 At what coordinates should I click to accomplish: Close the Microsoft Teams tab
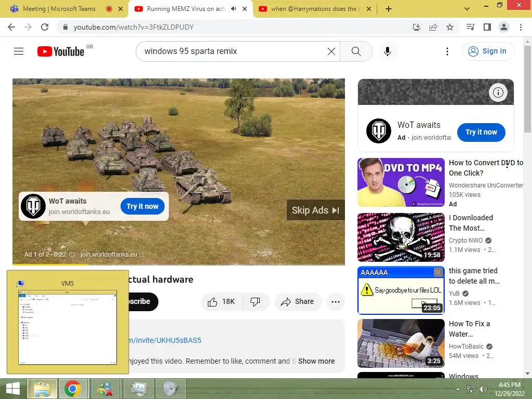(x=121, y=9)
